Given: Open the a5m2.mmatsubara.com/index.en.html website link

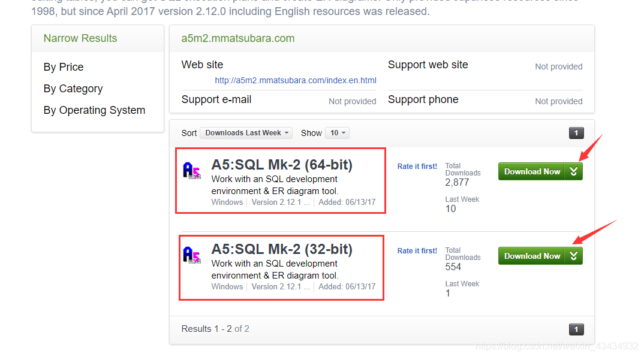Looking at the screenshot, I should [x=296, y=80].
